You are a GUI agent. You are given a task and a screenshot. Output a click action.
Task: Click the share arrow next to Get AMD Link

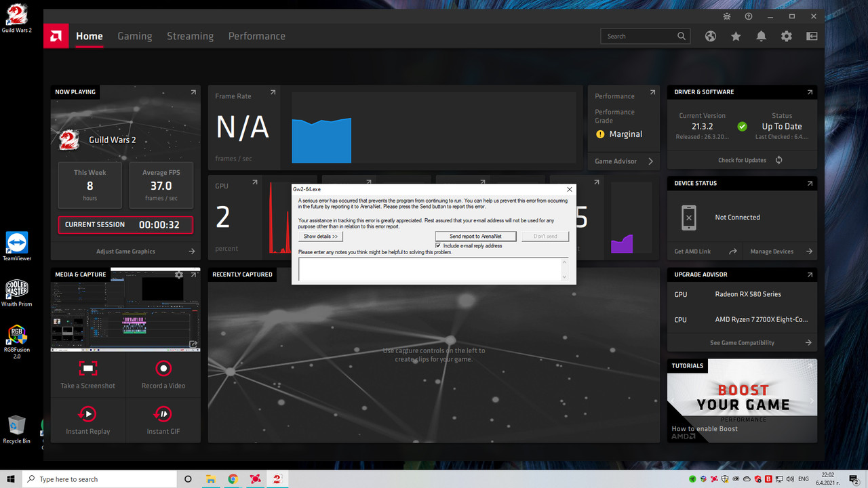coord(732,251)
